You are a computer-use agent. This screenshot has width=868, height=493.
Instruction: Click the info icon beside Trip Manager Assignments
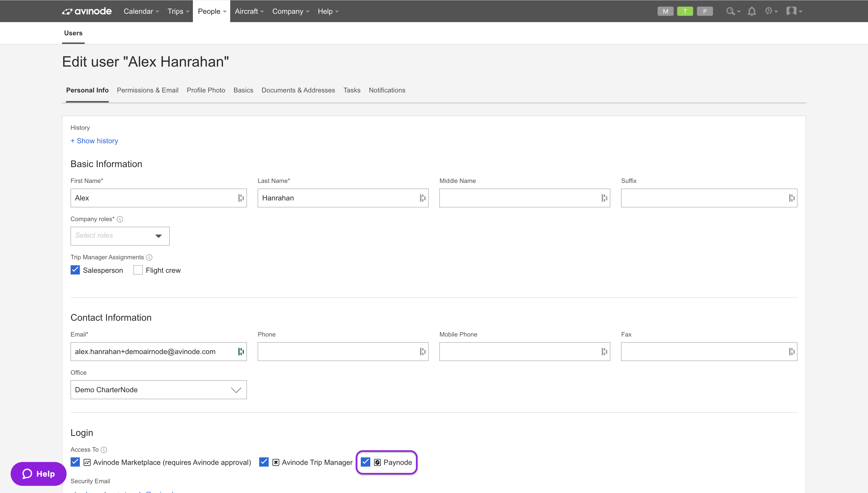[149, 257]
